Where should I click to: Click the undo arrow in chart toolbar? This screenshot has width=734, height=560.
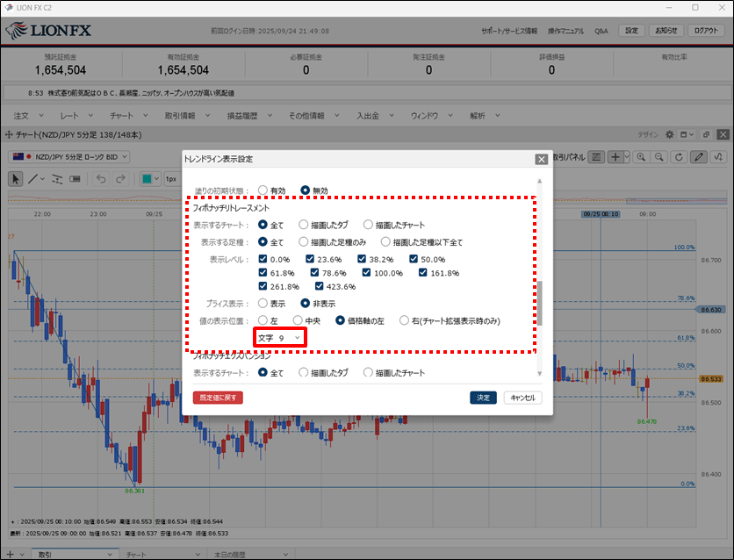pos(98,178)
